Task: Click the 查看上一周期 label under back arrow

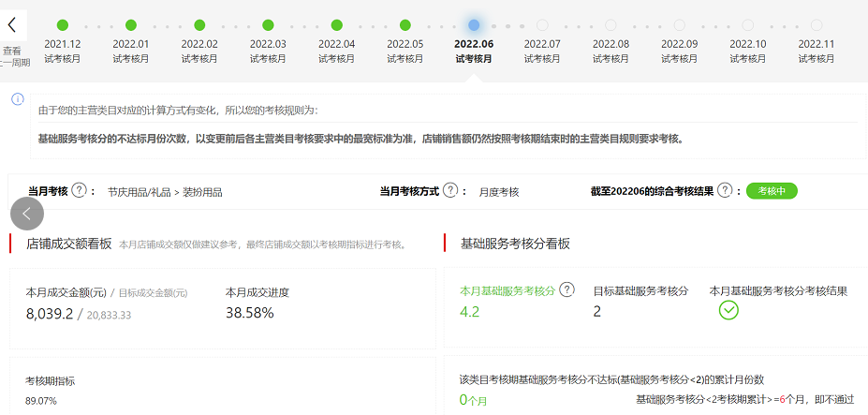Action: tap(15, 56)
